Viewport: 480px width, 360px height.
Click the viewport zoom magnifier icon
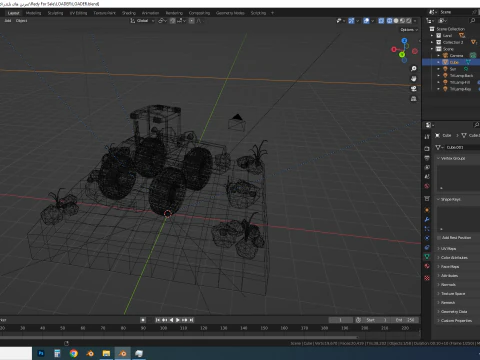pos(414,69)
